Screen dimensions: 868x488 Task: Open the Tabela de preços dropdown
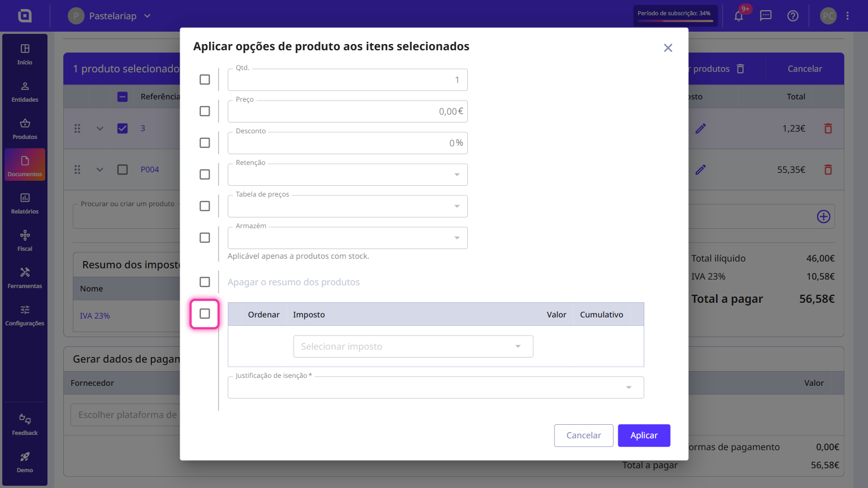click(348, 206)
